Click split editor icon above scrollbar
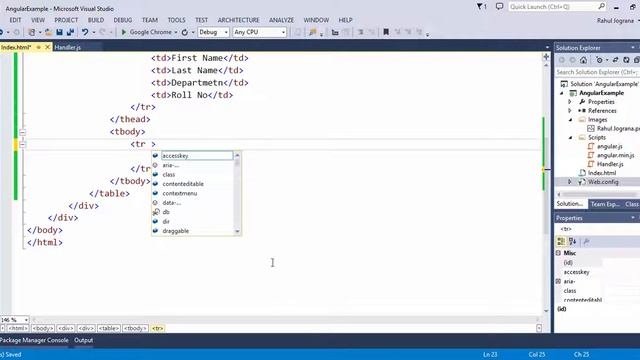 coord(546,57)
